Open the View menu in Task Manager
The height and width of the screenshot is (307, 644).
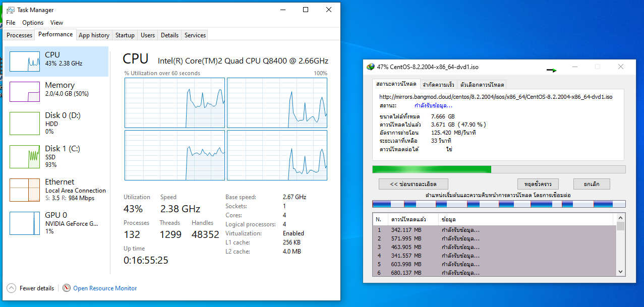(x=57, y=23)
